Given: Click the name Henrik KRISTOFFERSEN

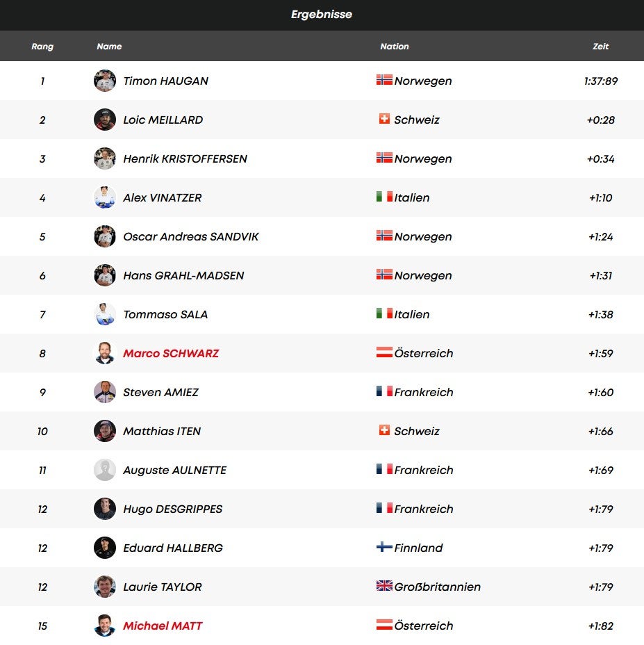Looking at the screenshot, I should (x=185, y=158).
